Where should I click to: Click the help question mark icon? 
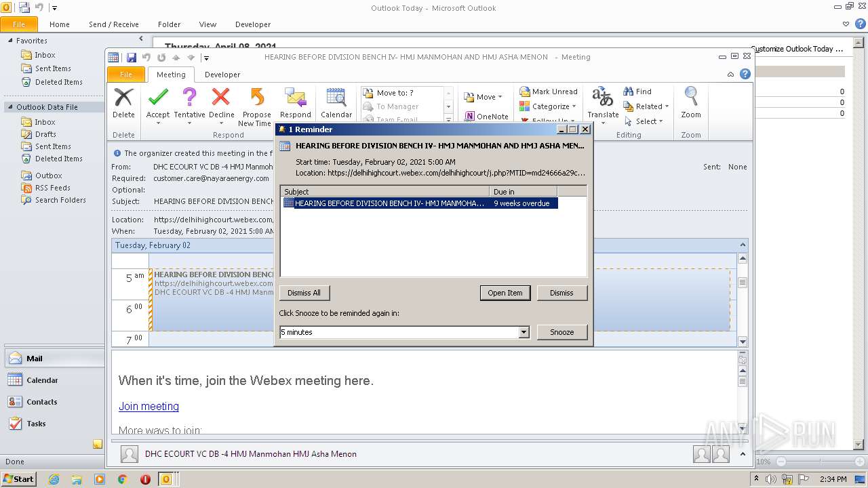[x=745, y=74]
